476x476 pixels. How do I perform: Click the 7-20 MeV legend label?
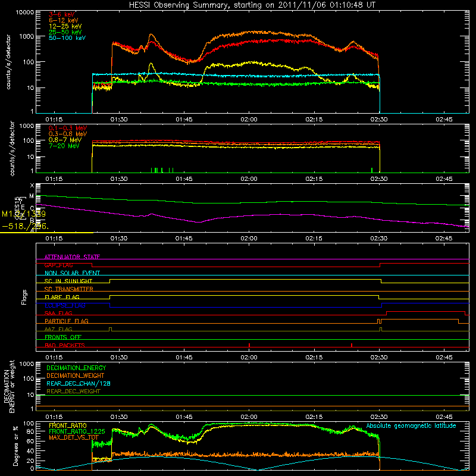pos(64,146)
